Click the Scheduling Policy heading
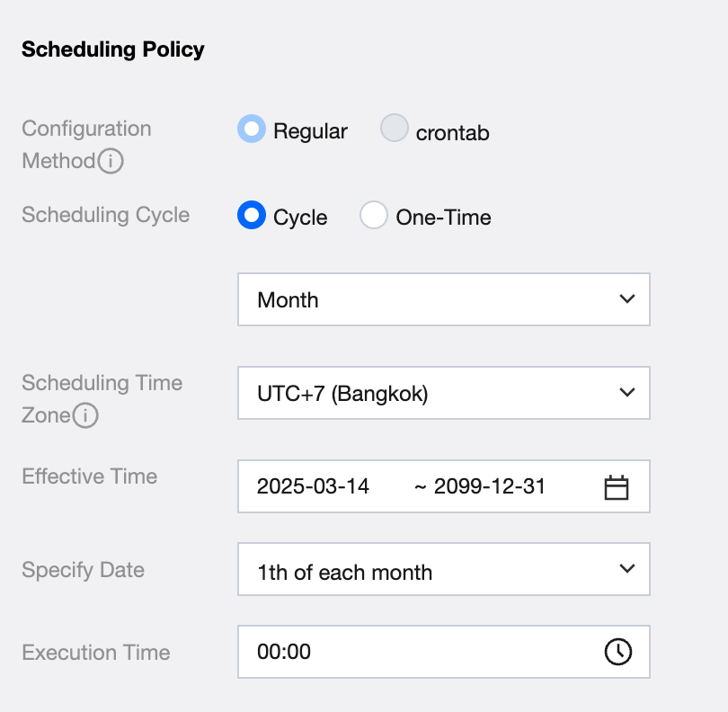Screen dimensions: 728x712 point(113,49)
